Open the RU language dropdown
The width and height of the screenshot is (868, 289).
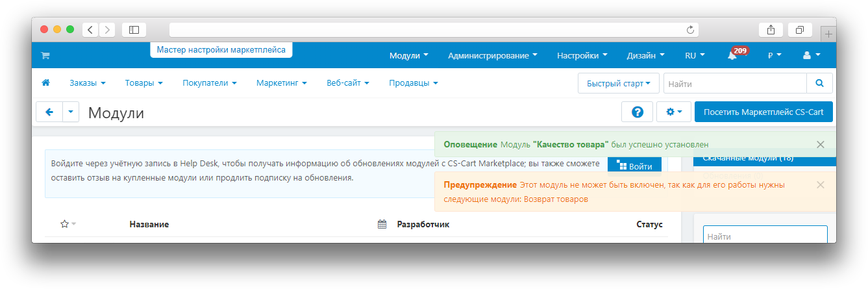[695, 56]
